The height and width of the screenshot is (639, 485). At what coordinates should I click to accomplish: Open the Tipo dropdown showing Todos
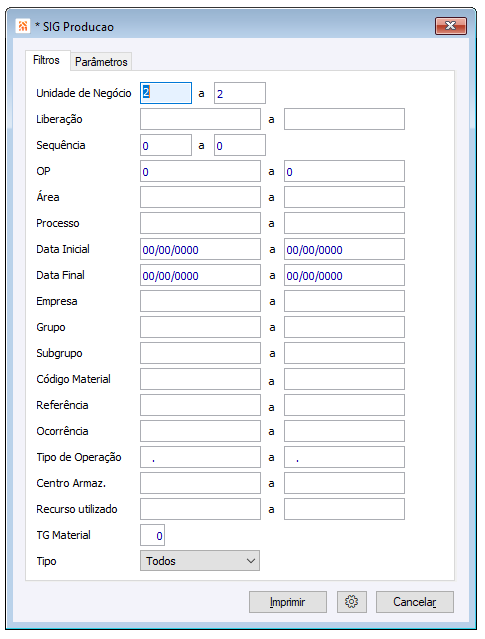click(200, 561)
